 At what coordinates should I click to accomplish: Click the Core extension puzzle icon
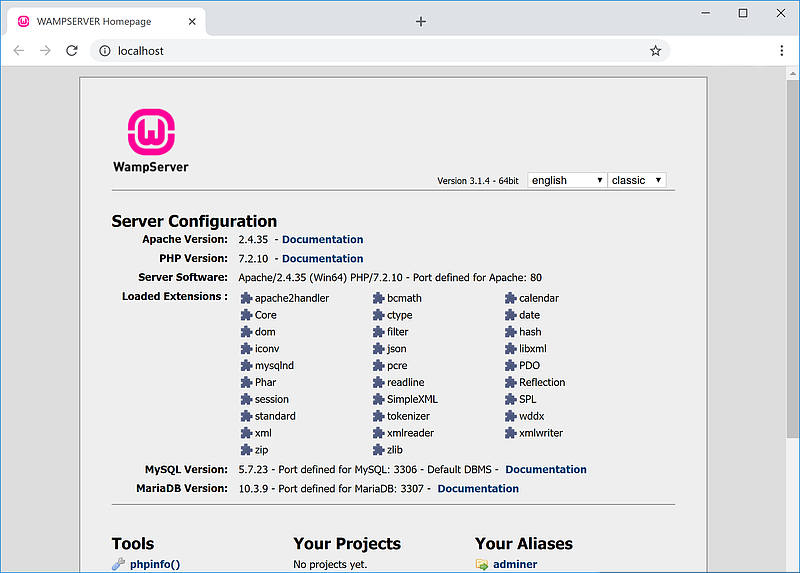point(246,315)
